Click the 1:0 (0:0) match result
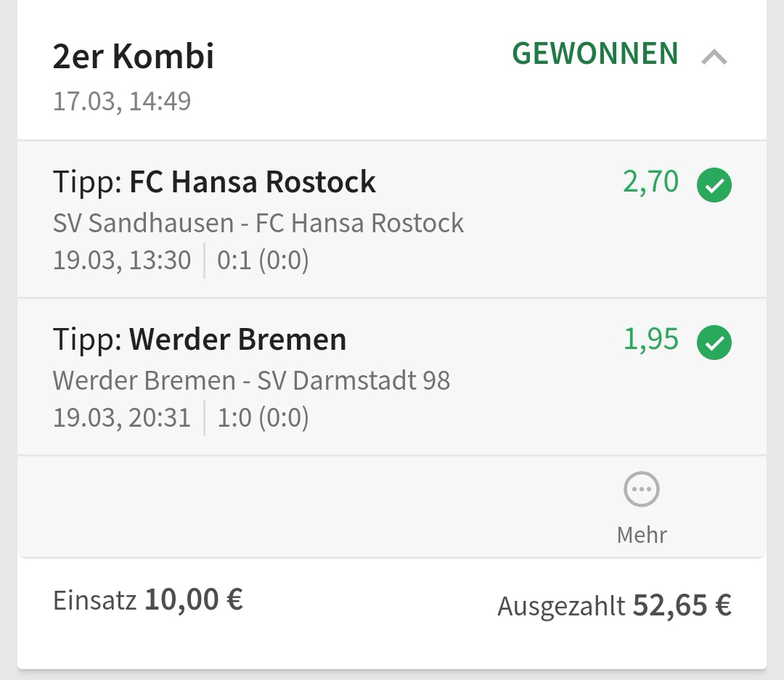 click(x=263, y=418)
